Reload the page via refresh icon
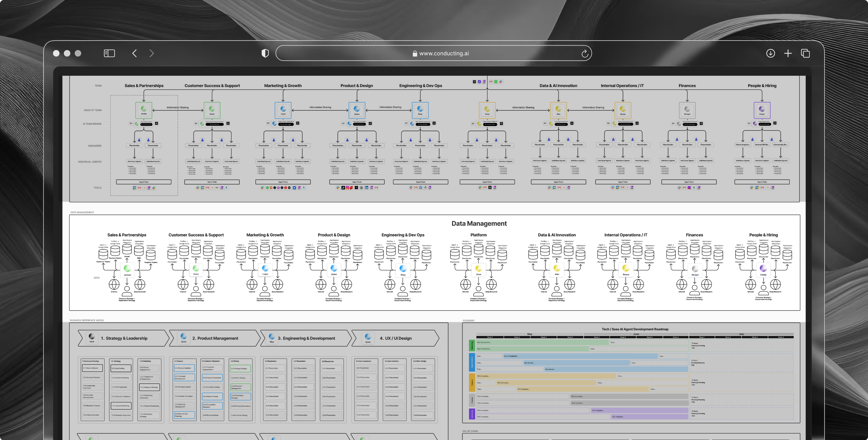The width and height of the screenshot is (868, 440). click(x=585, y=53)
